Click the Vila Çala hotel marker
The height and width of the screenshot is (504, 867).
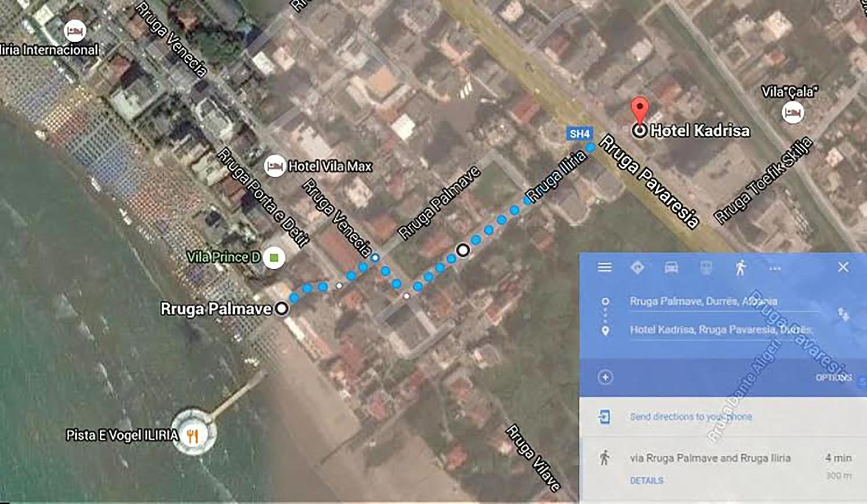tap(793, 113)
